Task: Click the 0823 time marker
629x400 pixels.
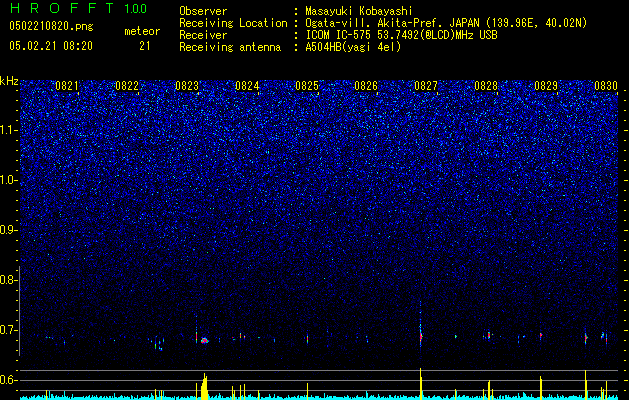Action: point(187,86)
